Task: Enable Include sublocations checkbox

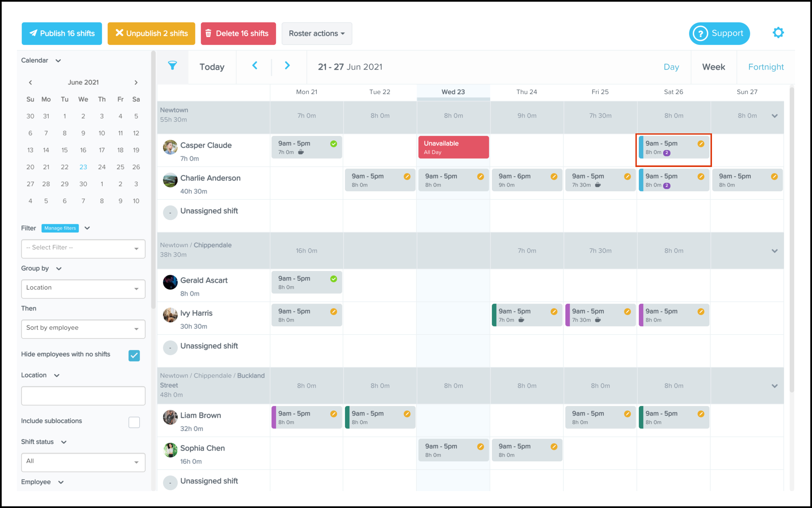Action: (134, 422)
